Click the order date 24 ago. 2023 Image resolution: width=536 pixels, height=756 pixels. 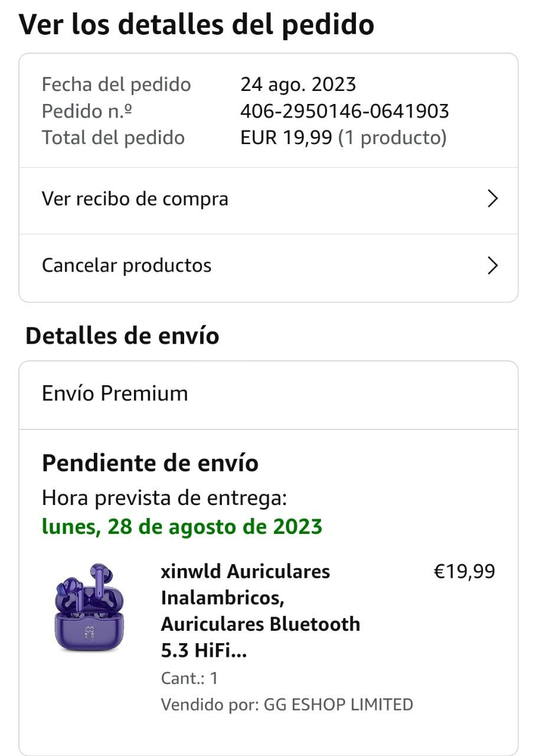point(298,84)
